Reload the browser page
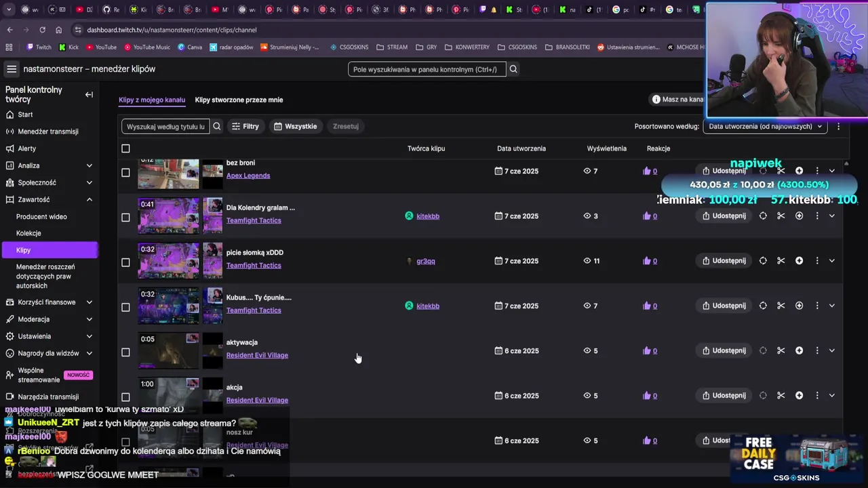 pyautogui.click(x=42, y=30)
